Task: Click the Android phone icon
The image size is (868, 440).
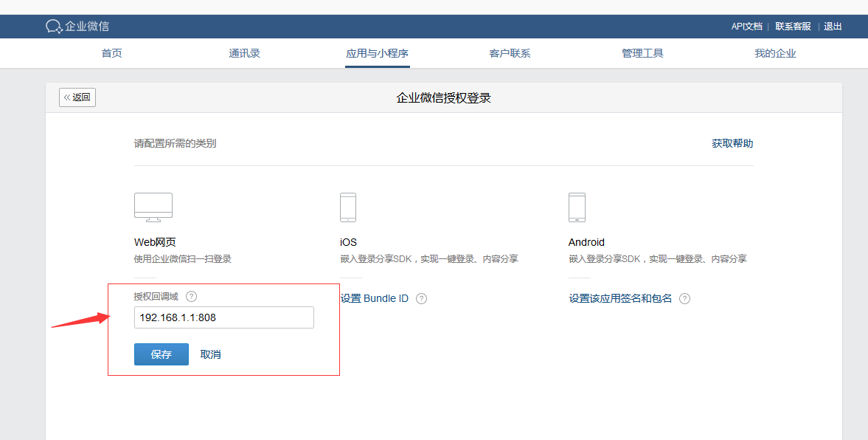Action: tap(577, 207)
